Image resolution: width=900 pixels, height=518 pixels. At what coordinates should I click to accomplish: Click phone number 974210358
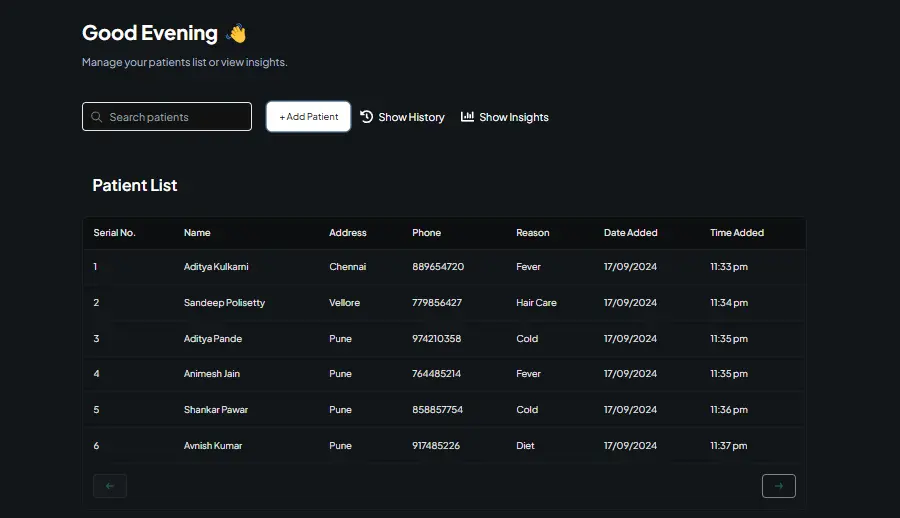[x=437, y=339]
